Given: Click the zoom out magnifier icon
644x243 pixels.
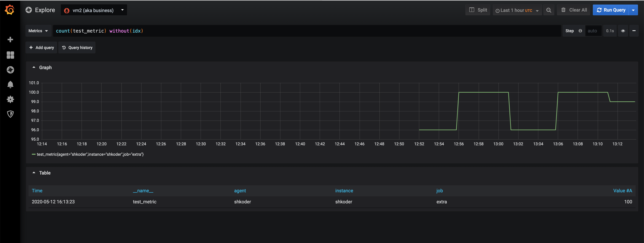Looking at the screenshot, I should coord(549,10).
